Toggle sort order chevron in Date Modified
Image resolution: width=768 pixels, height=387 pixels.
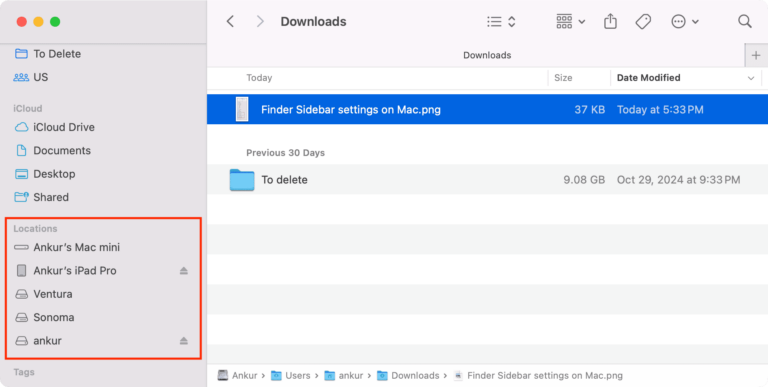[x=751, y=78]
